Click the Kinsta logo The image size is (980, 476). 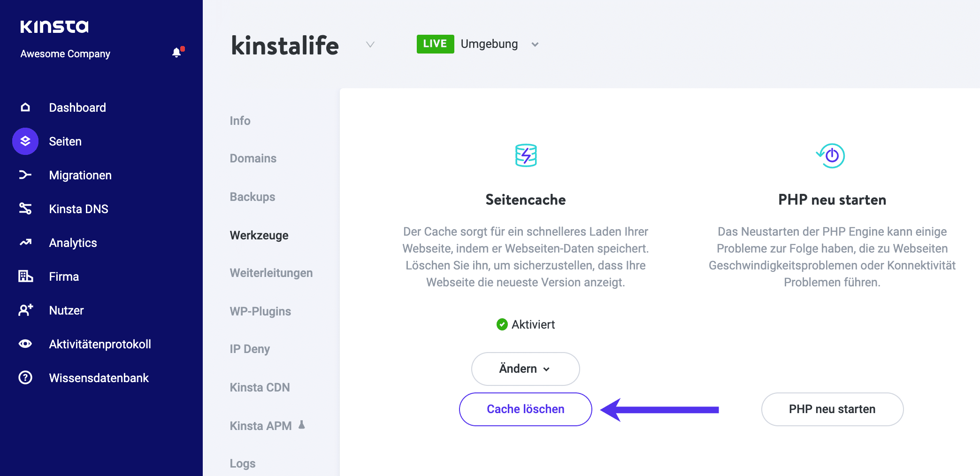pos(54,26)
